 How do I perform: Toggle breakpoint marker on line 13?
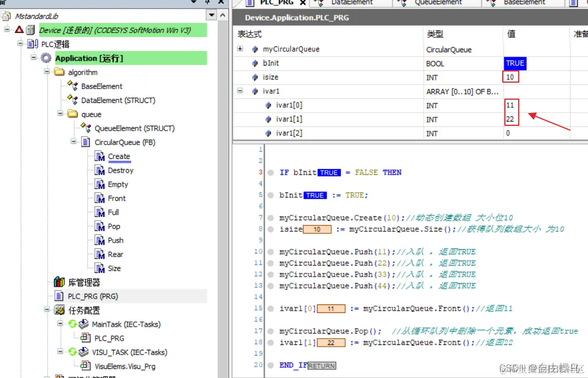[x=271, y=286]
